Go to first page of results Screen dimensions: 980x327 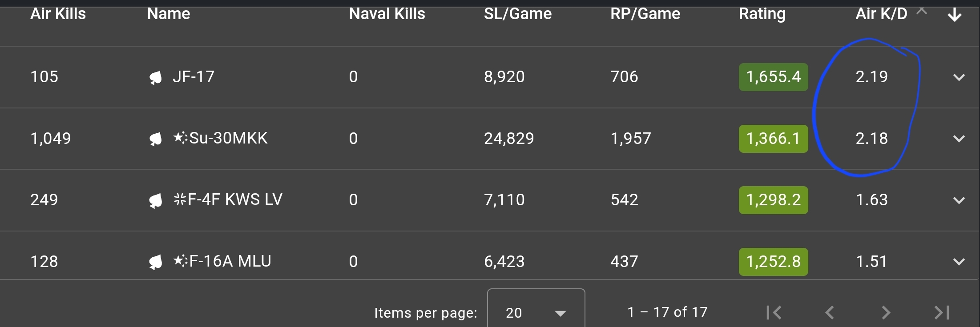pos(774,312)
